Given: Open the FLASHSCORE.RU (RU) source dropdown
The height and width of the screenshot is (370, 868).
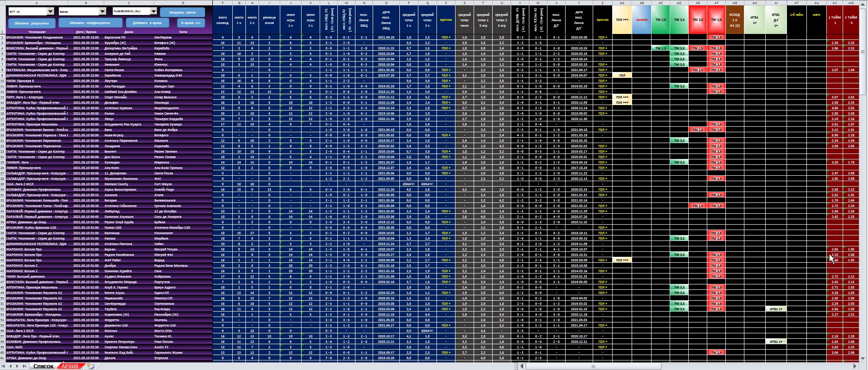Looking at the screenshot, I should [153, 11].
